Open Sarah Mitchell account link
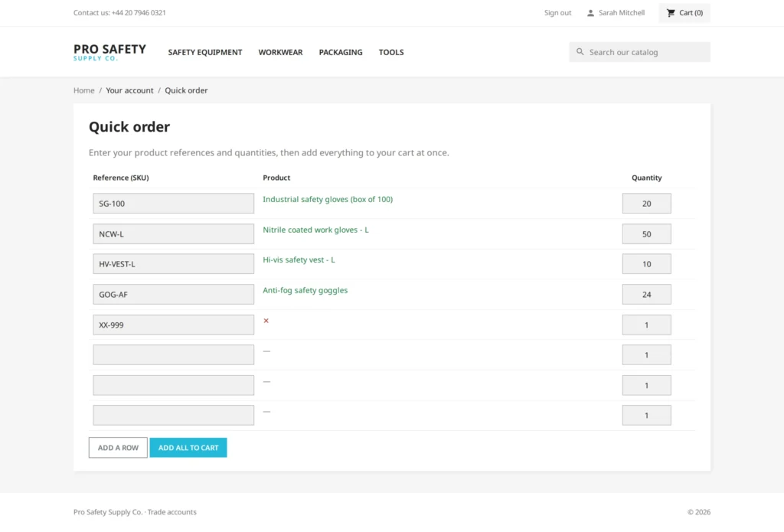 [x=622, y=13]
